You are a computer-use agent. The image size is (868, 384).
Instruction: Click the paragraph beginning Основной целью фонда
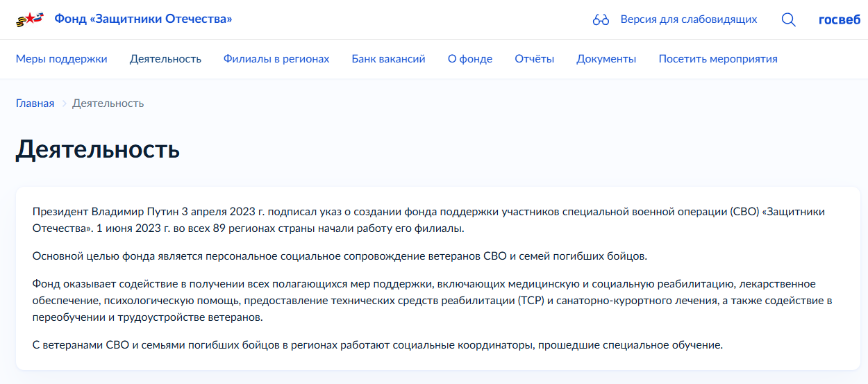click(x=340, y=256)
